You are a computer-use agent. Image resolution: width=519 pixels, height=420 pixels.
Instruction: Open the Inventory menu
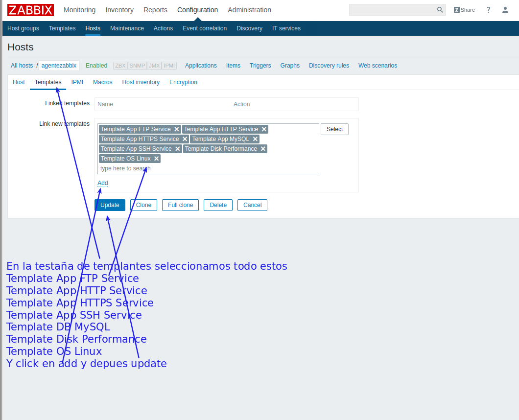[x=119, y=10]
